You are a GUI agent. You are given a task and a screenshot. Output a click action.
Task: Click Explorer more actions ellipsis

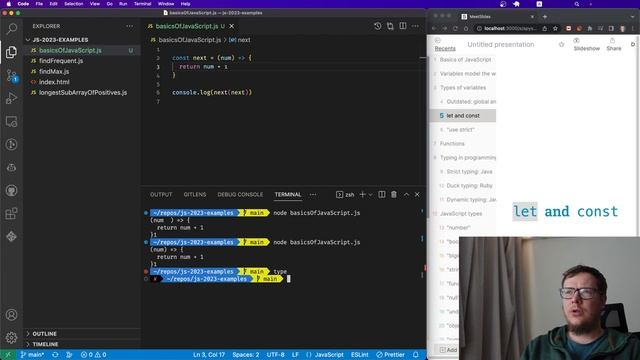129,26
